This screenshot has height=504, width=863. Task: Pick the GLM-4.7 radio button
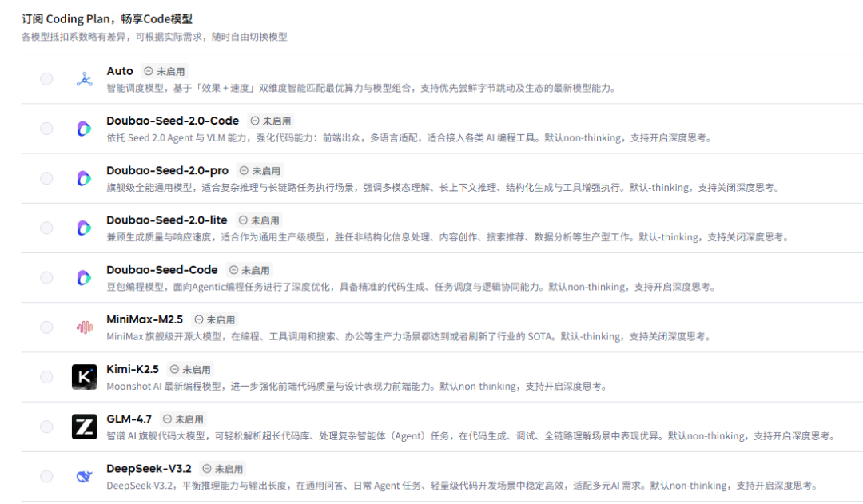click(x=47, y=427)
